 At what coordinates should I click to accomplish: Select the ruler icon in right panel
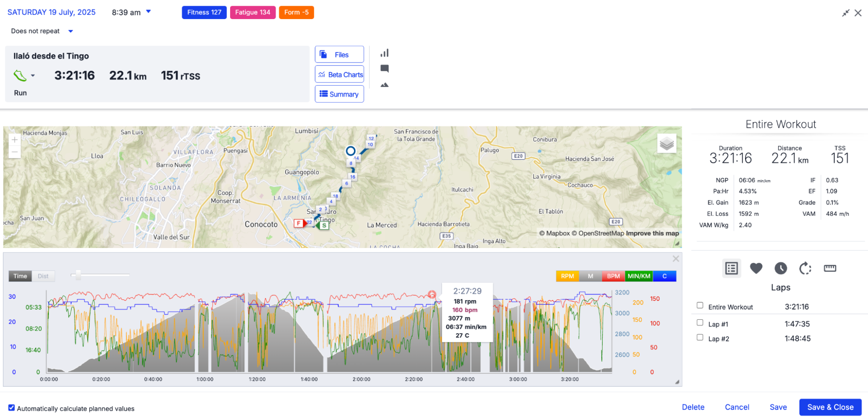pos(830,268)
